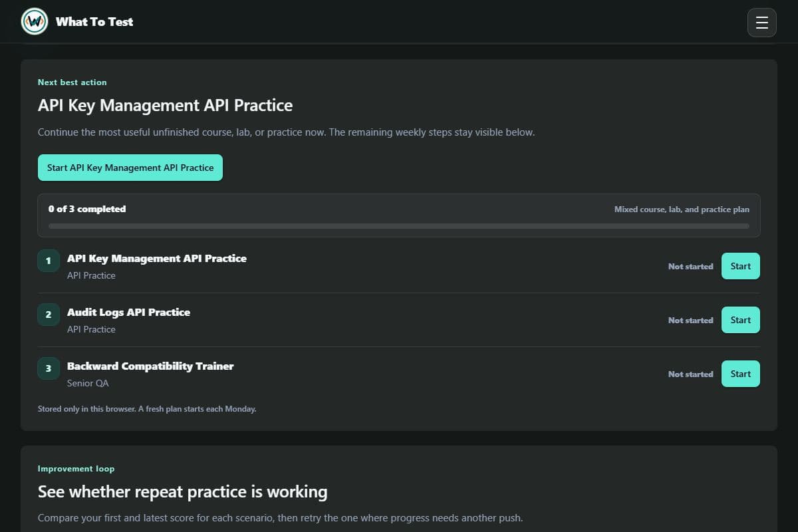Screen dimensions: 798x532
Task: Click the 0 of 3 completed text
Action: click(x=87, y=209)
